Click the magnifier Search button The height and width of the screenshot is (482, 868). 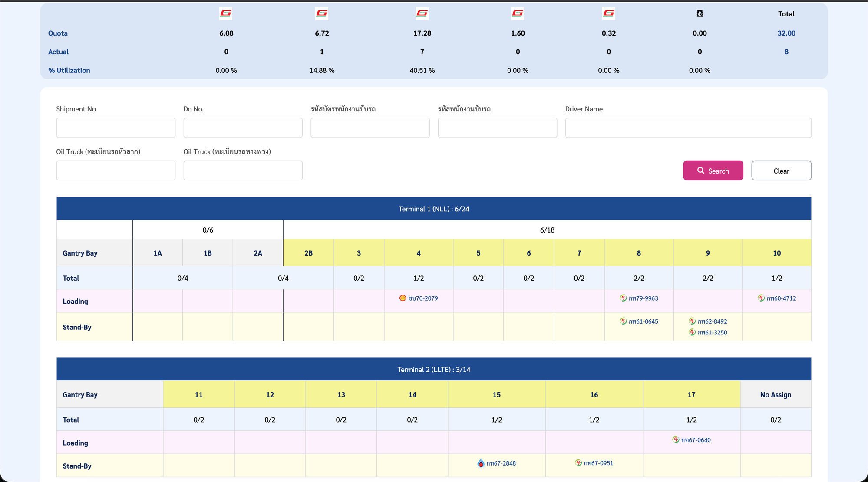coord(713,171)
